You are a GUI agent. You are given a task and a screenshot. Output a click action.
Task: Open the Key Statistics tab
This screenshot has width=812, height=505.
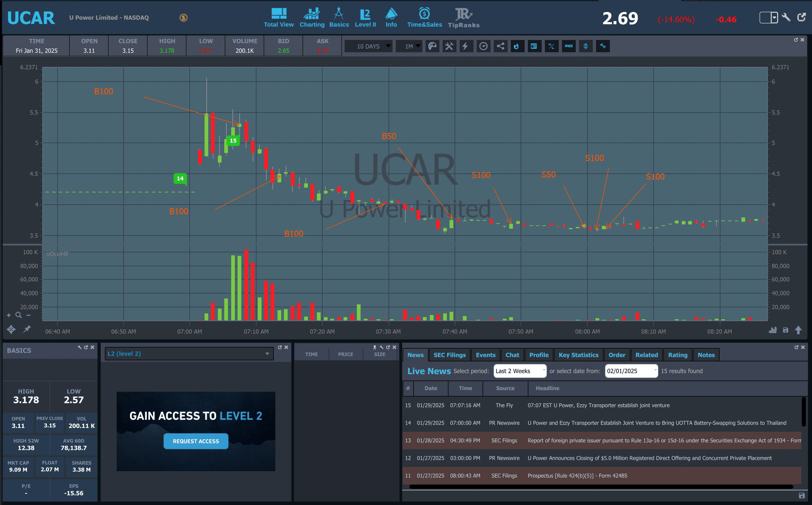578,355
